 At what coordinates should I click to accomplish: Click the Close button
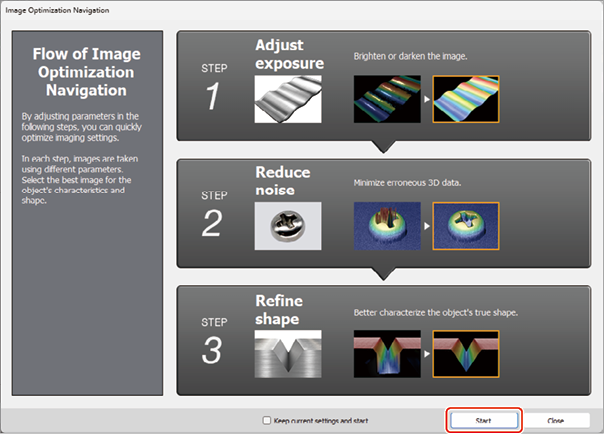(x=555, y=420)
